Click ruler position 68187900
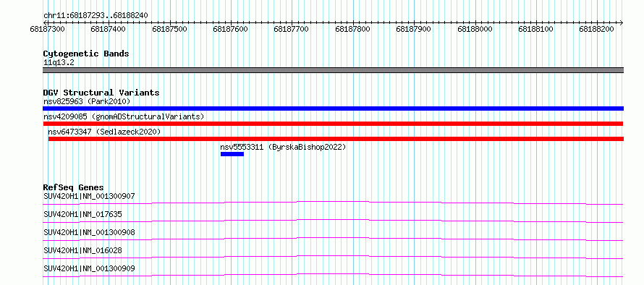 [414, 29]
